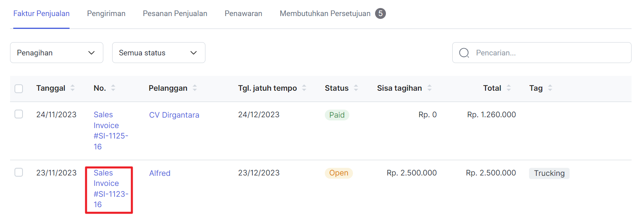Toggle the select-all header checkbox
The image size is (644, 216).
(x=19, y=88)
